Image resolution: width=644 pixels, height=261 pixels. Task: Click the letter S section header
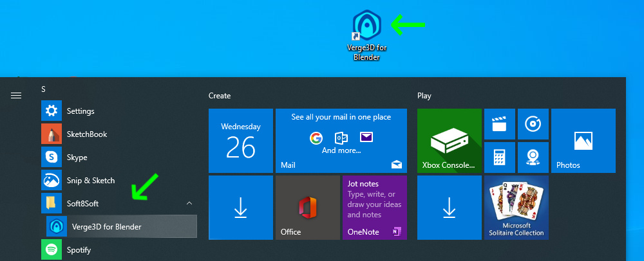tap(44, 89)
